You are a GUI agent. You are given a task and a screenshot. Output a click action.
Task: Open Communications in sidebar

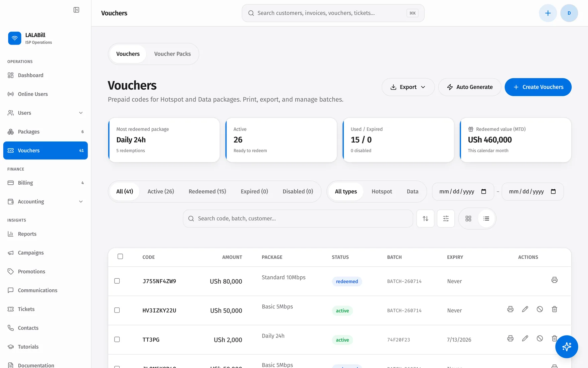[45, 290]
